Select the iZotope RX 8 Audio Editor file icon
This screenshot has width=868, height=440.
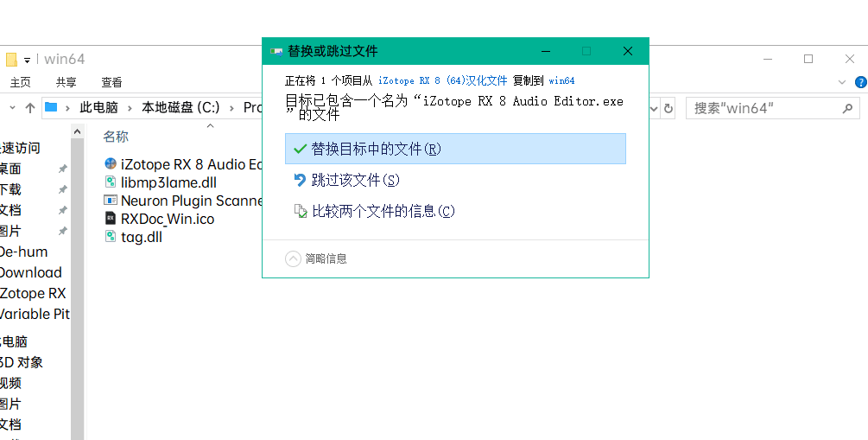110,163
